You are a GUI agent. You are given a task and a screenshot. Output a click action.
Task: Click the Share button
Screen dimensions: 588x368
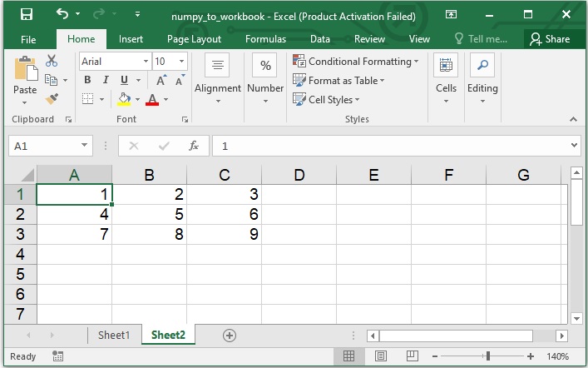point(550,39)
